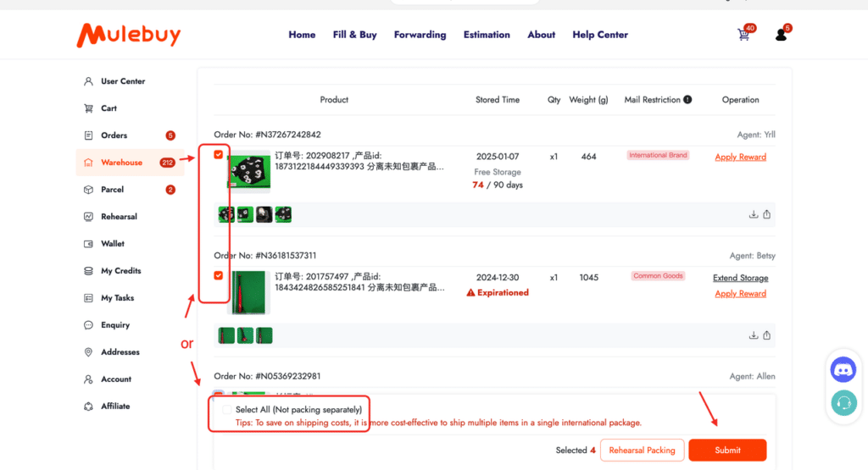Download photos for order N37267242842

point(754,214)
